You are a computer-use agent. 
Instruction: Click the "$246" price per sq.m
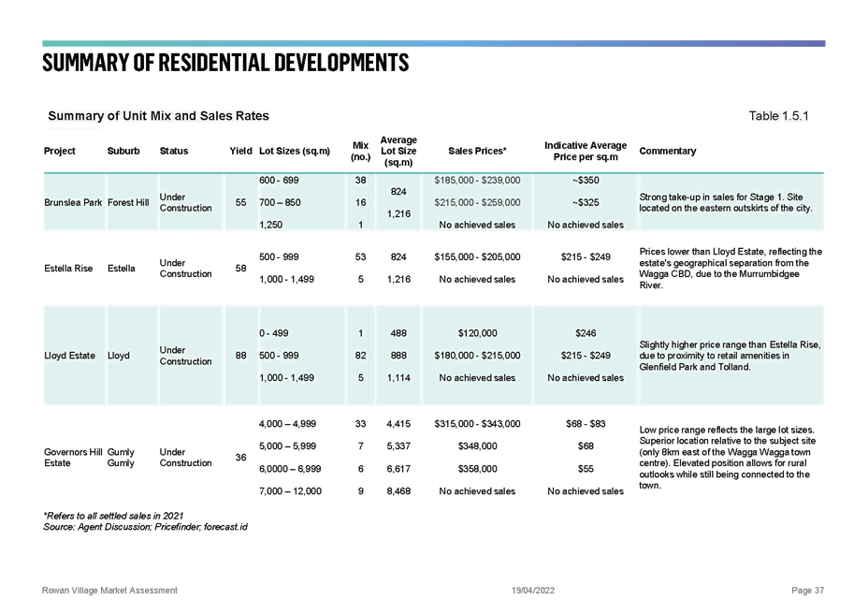coord(586,333)
